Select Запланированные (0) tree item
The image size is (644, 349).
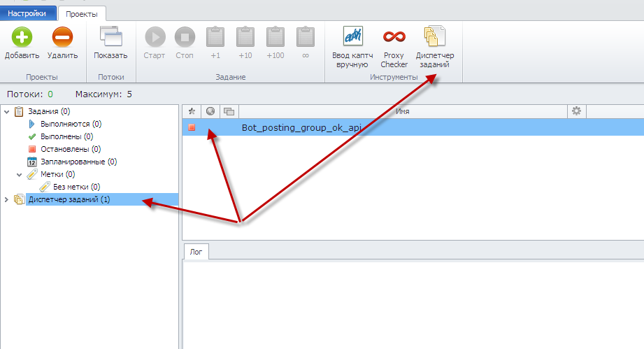(x=78, y=162)
